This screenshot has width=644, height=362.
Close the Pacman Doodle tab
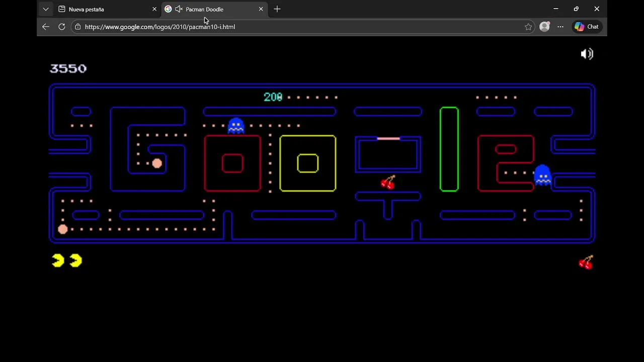coord(261,9)
